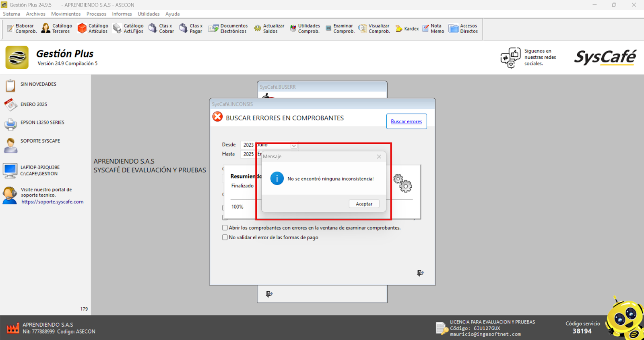Click Nota Memo toolbar icon

pos(433,29)
